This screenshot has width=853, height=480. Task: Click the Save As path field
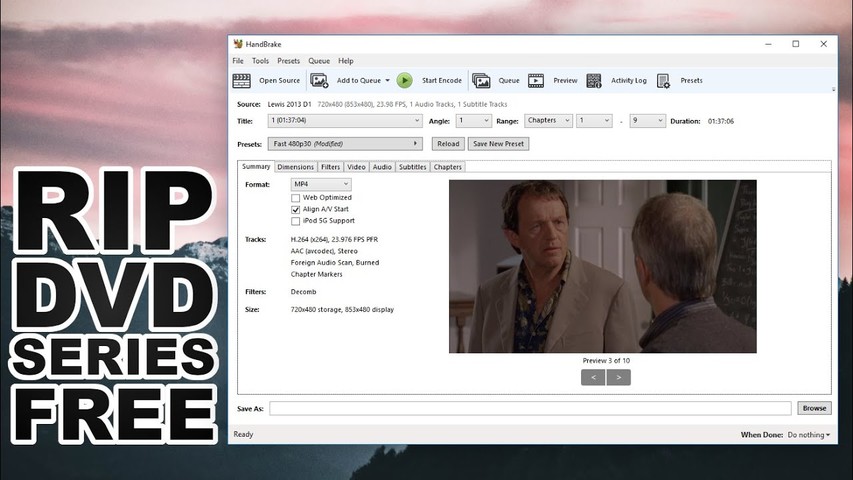click(x=530, y=408)
